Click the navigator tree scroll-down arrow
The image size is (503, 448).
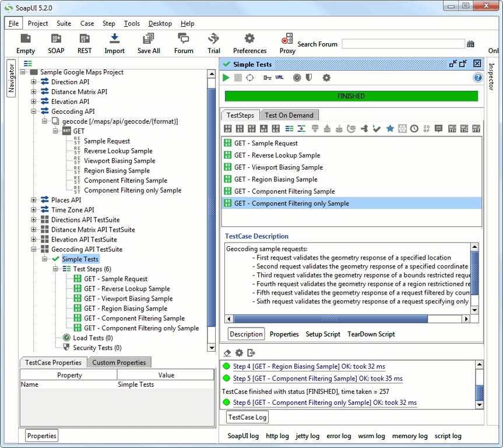212,348
